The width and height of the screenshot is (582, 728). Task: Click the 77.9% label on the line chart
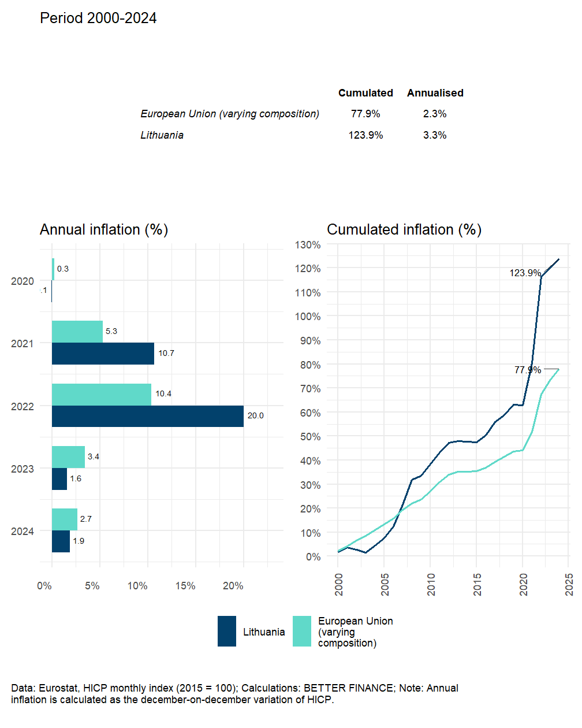tap(527, 370)
